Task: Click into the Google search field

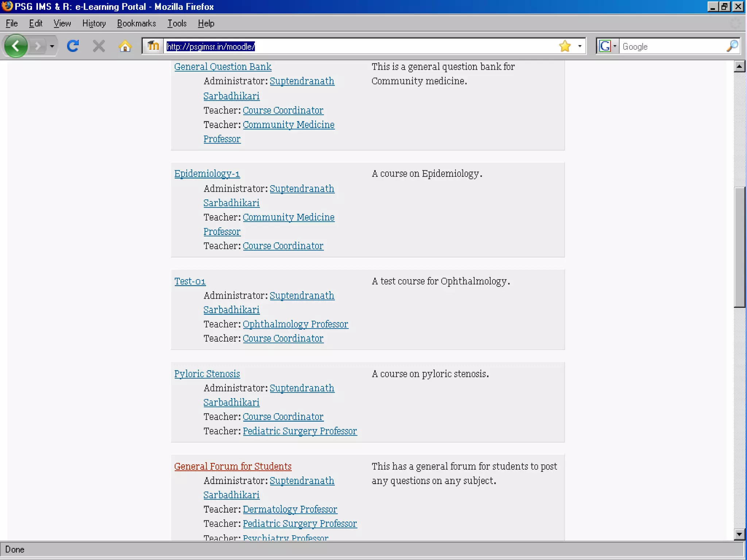Action: (671, 46)
